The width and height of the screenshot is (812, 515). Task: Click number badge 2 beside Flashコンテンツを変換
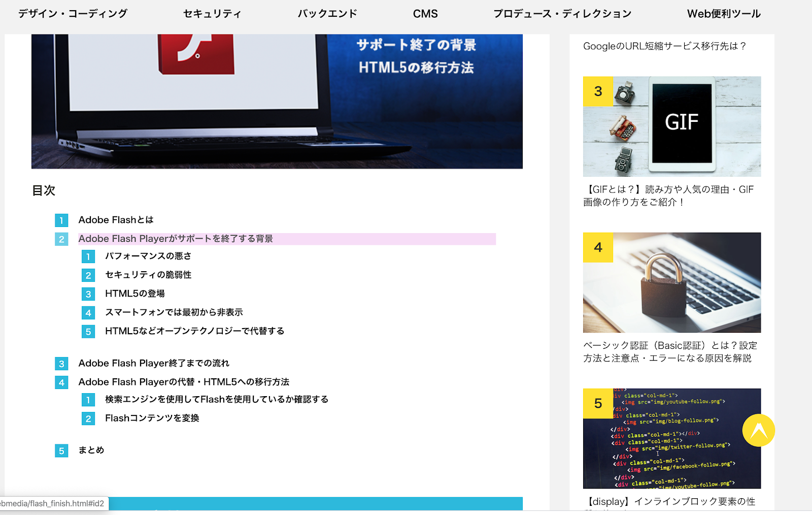coord(88,419)
